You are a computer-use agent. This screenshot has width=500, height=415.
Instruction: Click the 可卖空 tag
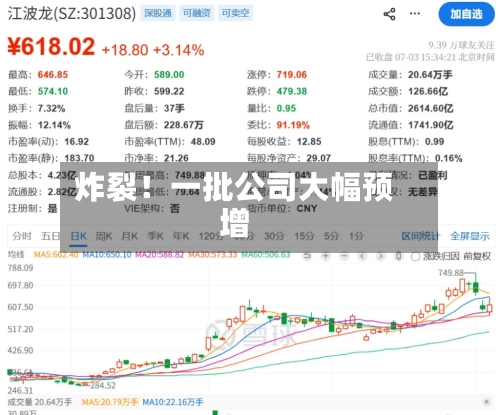coord(235,13)
